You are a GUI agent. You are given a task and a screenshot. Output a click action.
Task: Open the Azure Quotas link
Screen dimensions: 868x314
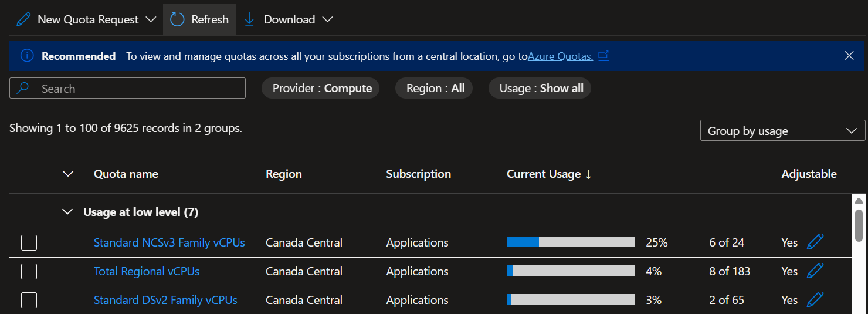(560, 56)
